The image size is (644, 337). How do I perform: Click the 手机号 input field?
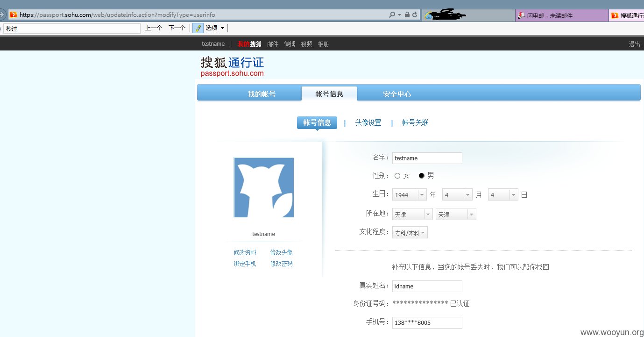pyautogui.click(x=427, y=323)
